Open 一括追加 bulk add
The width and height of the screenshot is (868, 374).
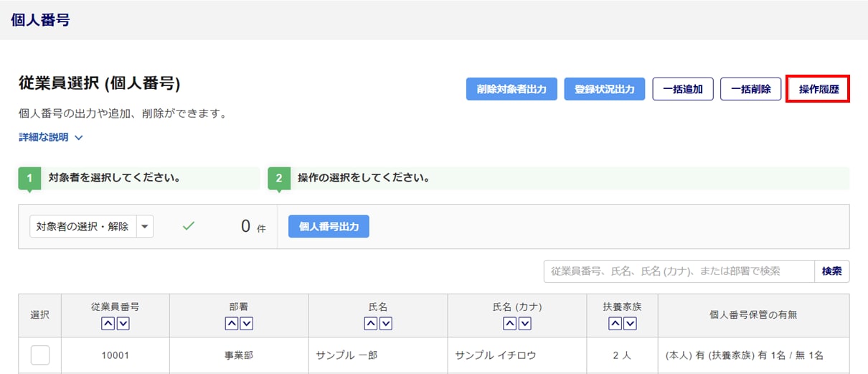[683, 89]
